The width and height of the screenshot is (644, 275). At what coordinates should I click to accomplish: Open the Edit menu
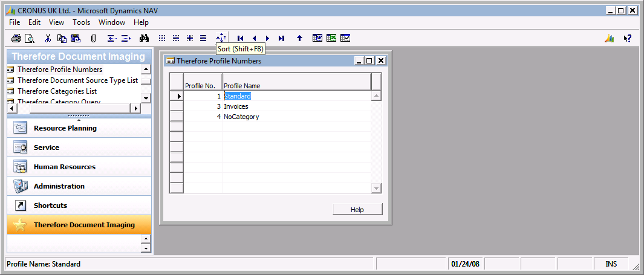coord(34,22)
